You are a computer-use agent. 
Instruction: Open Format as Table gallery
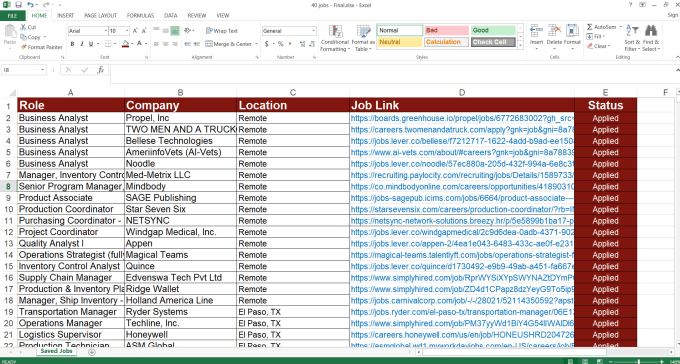click(363, 38)
